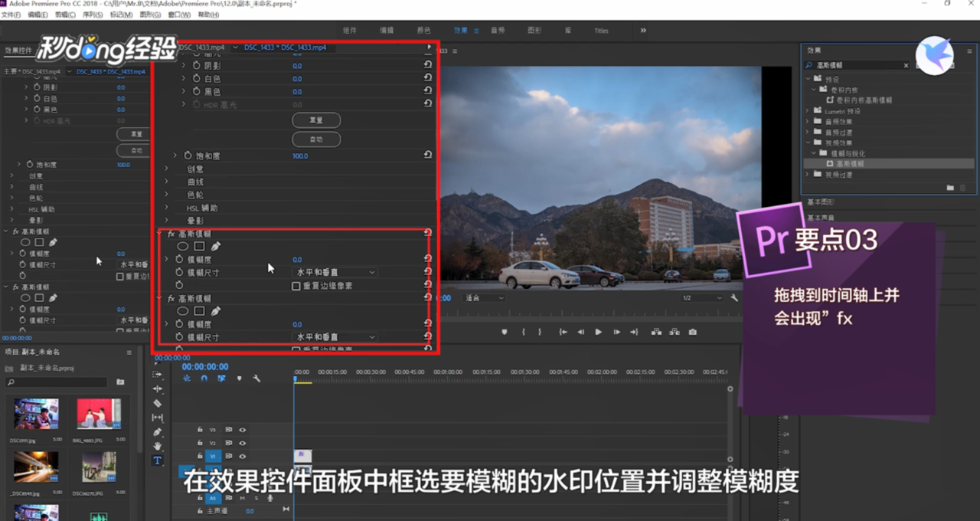Collapse the 预设 folder in Effects panel
The image size is (980, 521).
pyautogui.click(x=808, y=79)
